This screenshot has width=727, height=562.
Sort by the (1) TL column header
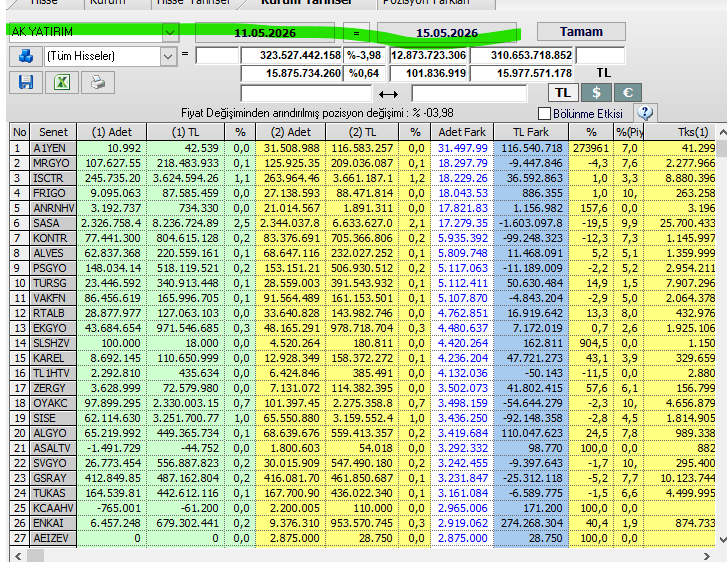(x=185, y=132)
